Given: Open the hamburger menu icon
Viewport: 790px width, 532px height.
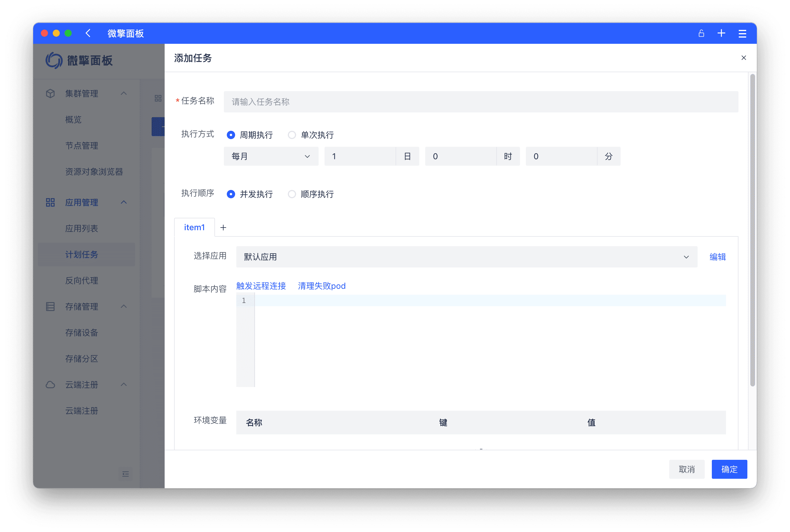Looking at the screenshot, I should 742,33.
